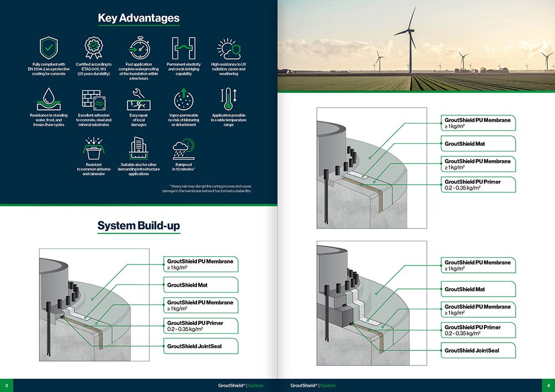Image resolution: width=555 pixels, height=392 pixels.
Task: Click the brick wall adhesion icon
Action: click(x=93, y=100)
